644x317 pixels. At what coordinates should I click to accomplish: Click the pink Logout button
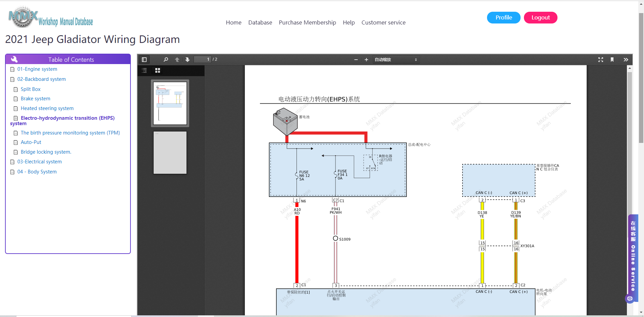[x=541, y=17]
